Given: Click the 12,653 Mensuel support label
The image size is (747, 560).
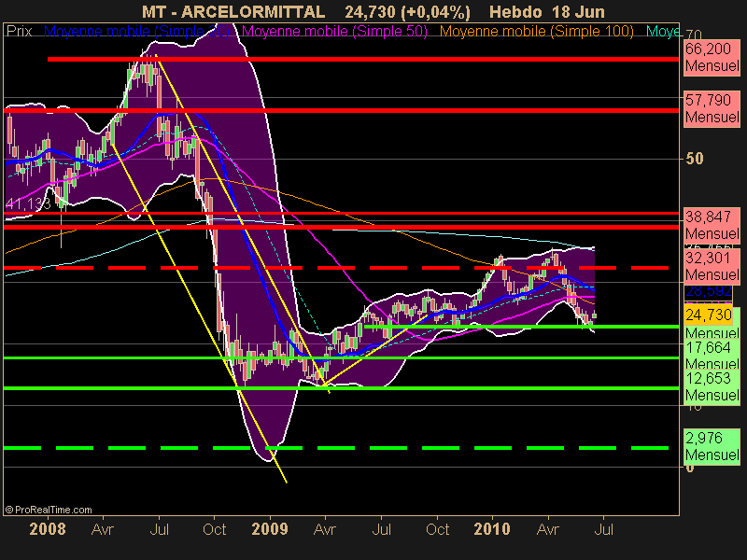Looking at the screenshot, I should click(x=712, y=386).
